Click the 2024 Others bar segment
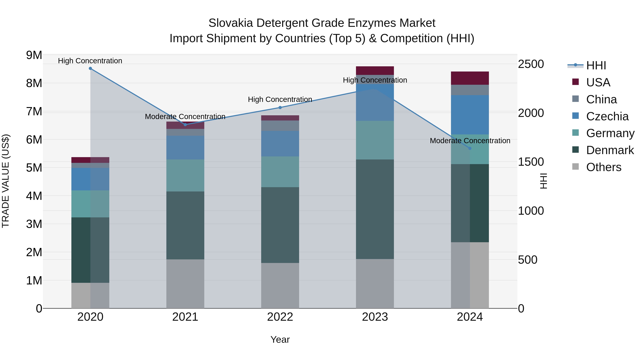The width and height of the screenshot is (644, 362). (x=470, y=275)
